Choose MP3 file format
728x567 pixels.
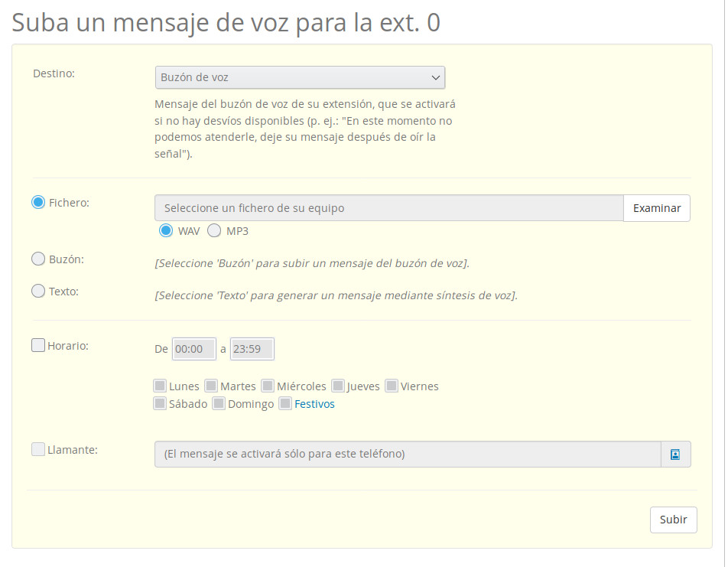(x=214, y=230)
